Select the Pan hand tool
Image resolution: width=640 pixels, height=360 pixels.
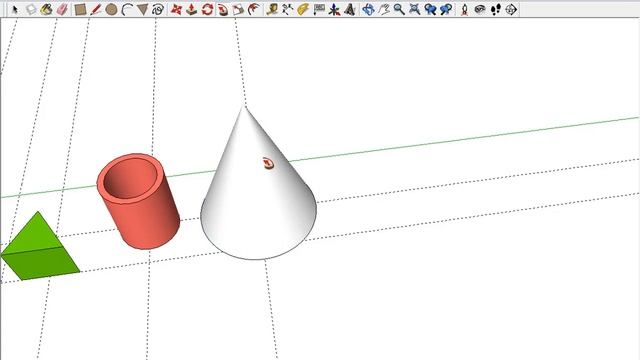pos(384,9)
